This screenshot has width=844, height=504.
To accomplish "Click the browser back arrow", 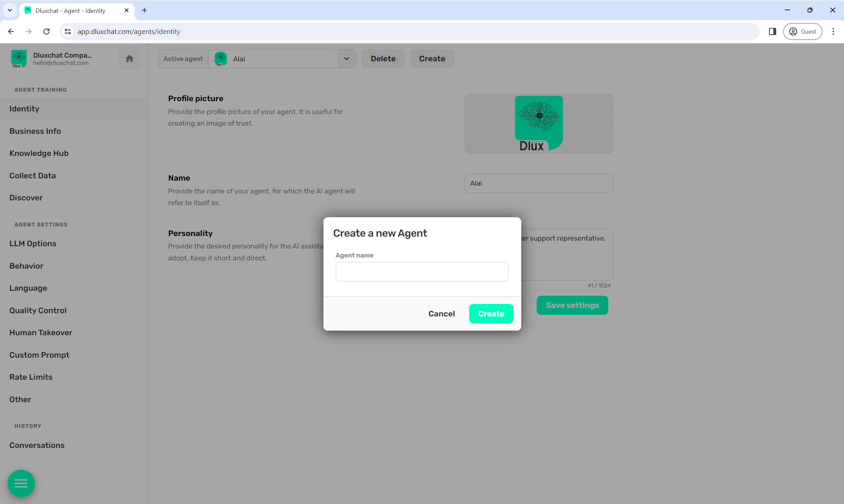I will (x=11, y=31).
